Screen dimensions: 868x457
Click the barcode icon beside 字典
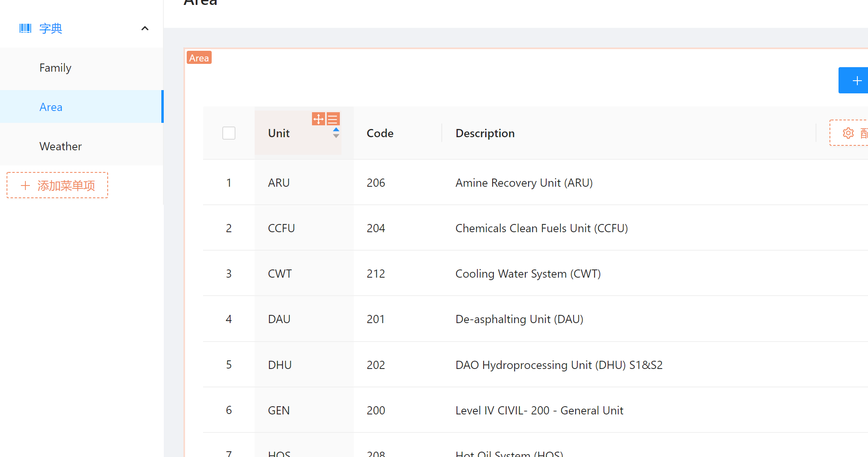[x=25, y=28]
